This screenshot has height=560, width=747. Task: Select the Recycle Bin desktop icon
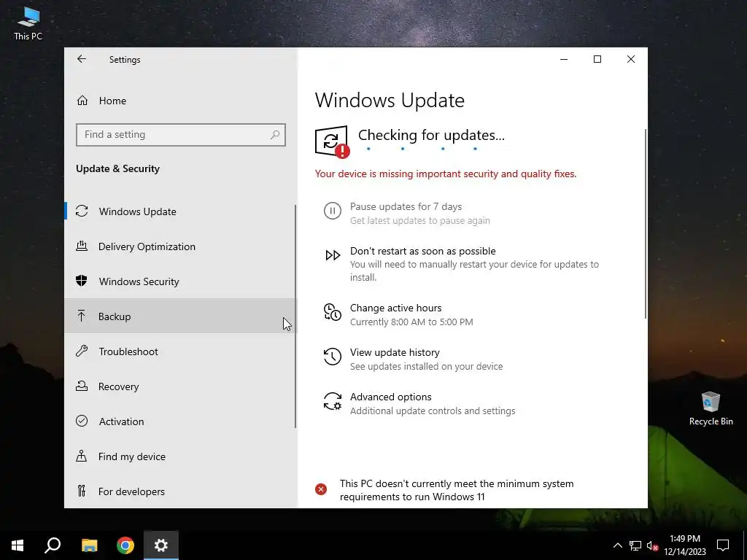711,408
